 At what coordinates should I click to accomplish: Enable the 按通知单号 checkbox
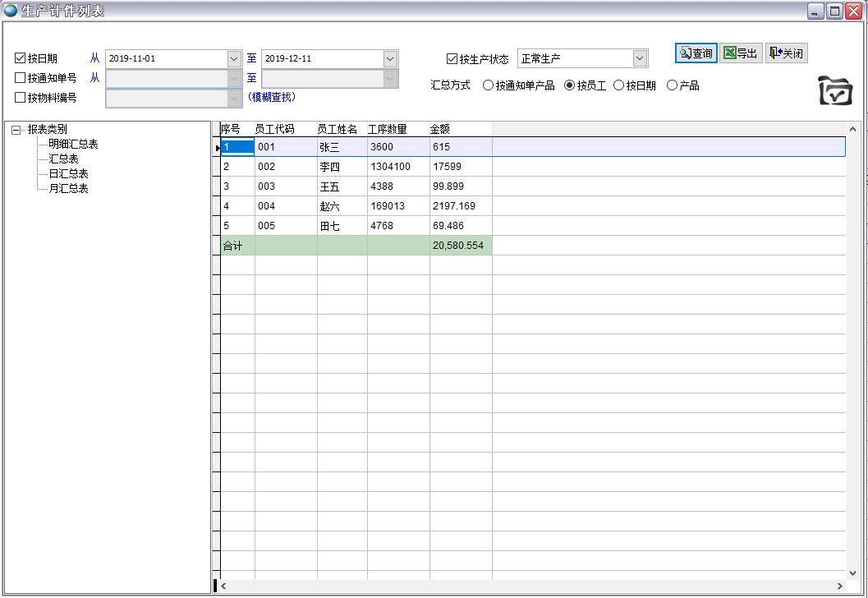click(x=21, y=78)
